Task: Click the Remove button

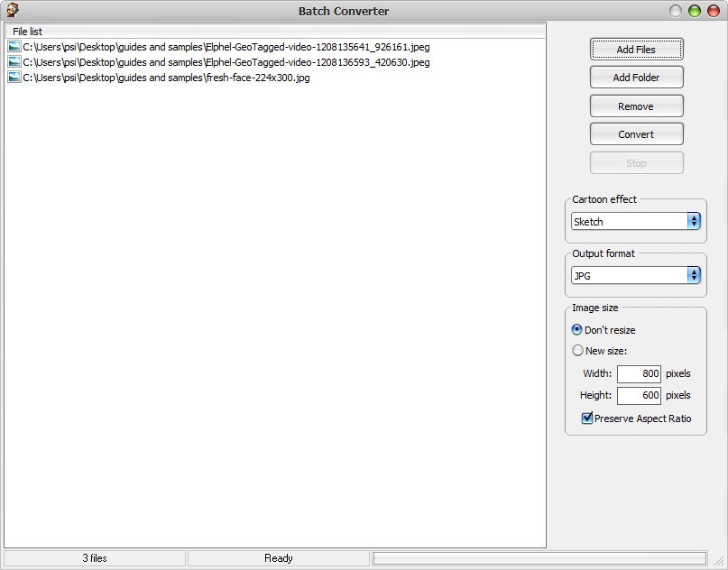Action: pos(636,106)
